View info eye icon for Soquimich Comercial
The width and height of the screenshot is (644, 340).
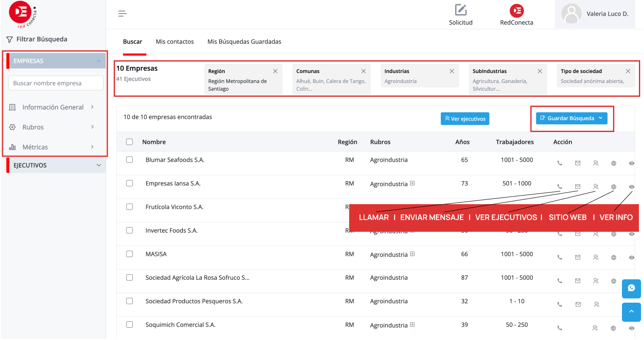(631, 328)
